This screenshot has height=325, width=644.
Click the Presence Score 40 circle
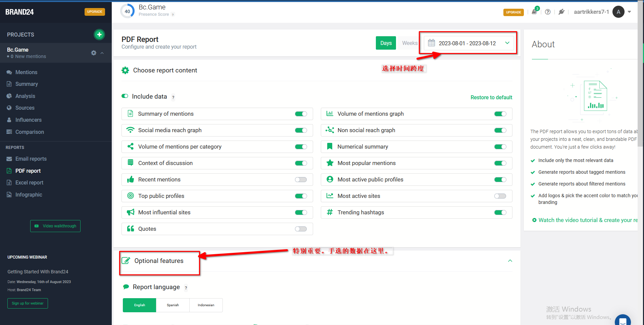click(x=128, y=11)
